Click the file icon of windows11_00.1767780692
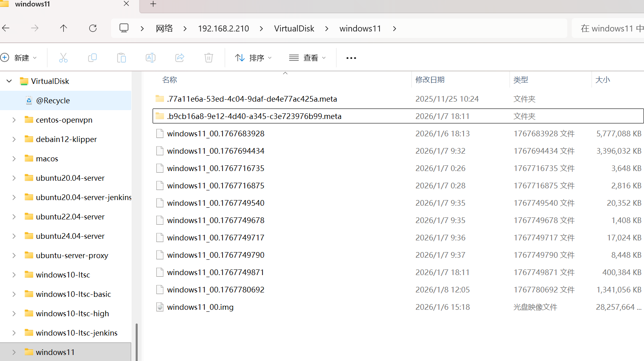Image resolution: width=644 pixels, height=361 pixels. (160, 290)
